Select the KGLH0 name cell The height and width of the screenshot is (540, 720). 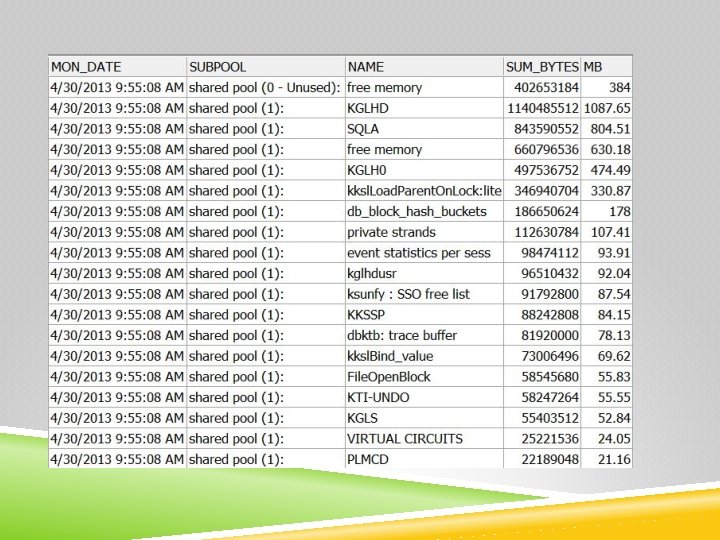424,170
